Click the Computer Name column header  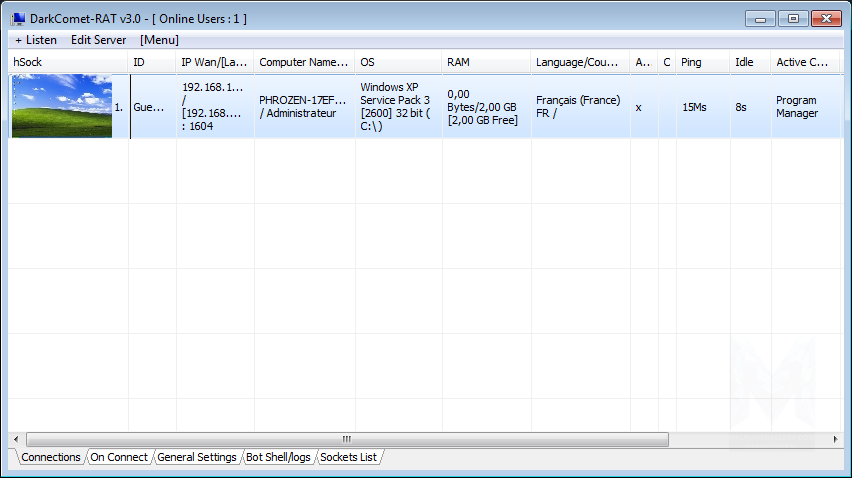[x=304, y=62]
